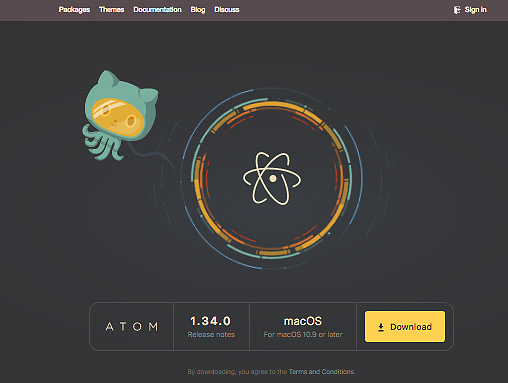Open the Release notes link
Image resolution: width=508 pixels, height=383 pixels.
point(211,334)
